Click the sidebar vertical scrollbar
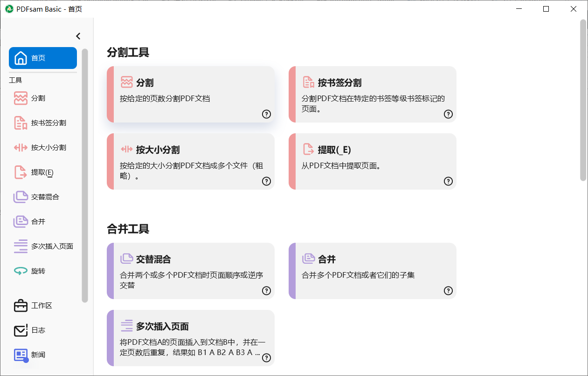The height and width of the screenshot is (376, 588). click(x=84, y=175)
